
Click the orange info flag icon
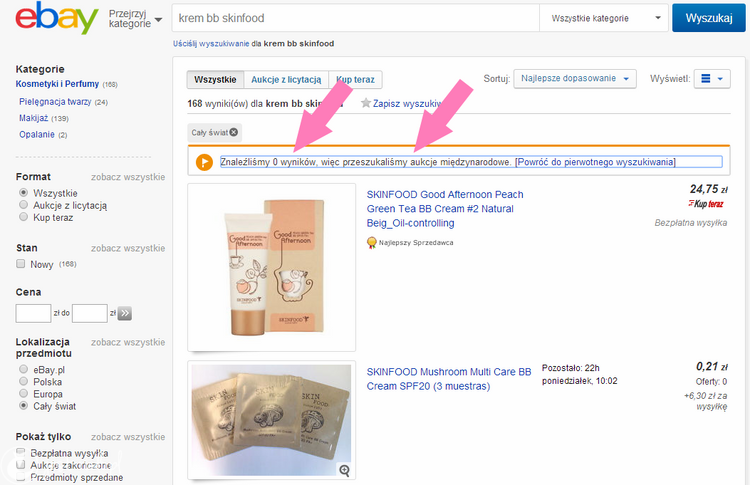point(204,162)
